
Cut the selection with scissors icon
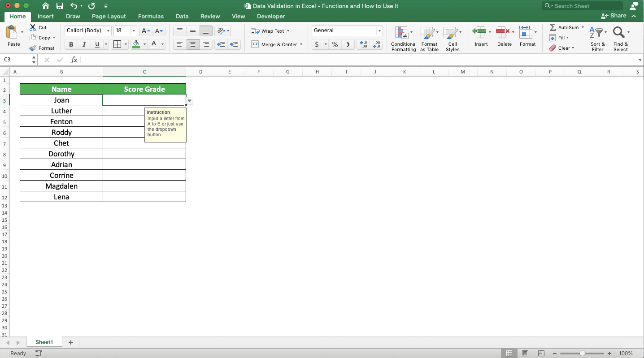[33, 27]
